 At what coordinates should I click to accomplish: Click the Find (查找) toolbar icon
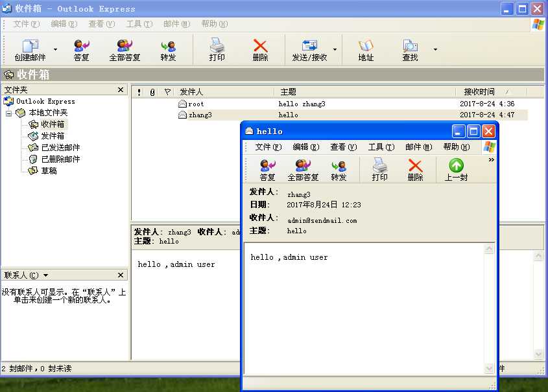(410, 51)
